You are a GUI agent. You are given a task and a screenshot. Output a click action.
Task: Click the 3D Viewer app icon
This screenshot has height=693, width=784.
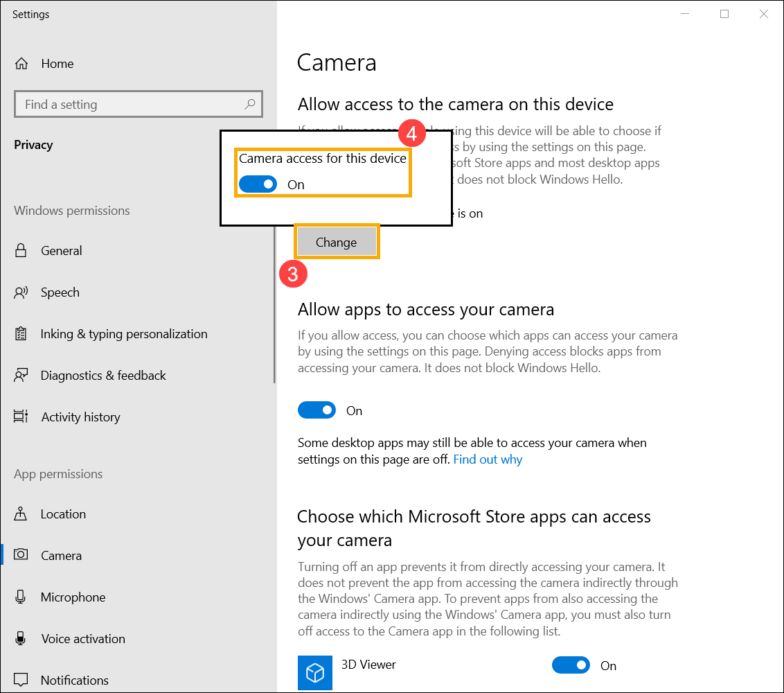pyautogui.click(x=315, y=672)
